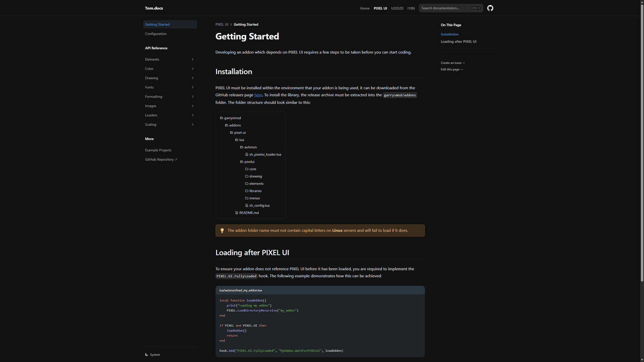644x362 pixels.
Task: Click the libraries folder icon
Action: pyautogui.click(x=247, y=191)
